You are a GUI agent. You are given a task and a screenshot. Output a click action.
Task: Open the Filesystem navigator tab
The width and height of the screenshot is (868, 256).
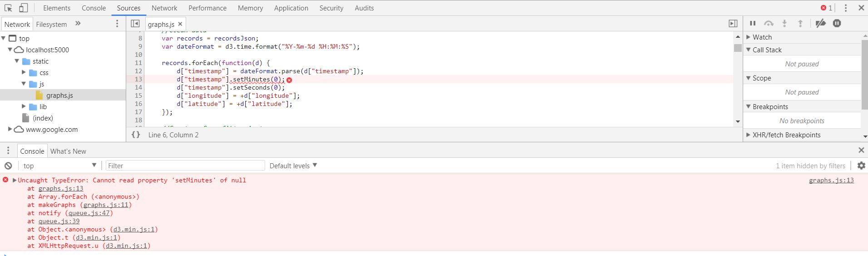(51, 24)
